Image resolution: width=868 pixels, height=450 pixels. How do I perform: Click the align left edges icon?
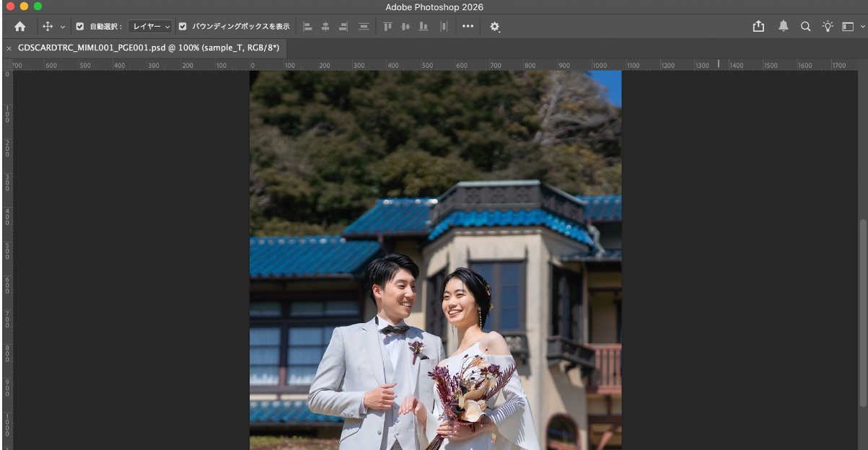pyautogui.click(x=308, y=26)
